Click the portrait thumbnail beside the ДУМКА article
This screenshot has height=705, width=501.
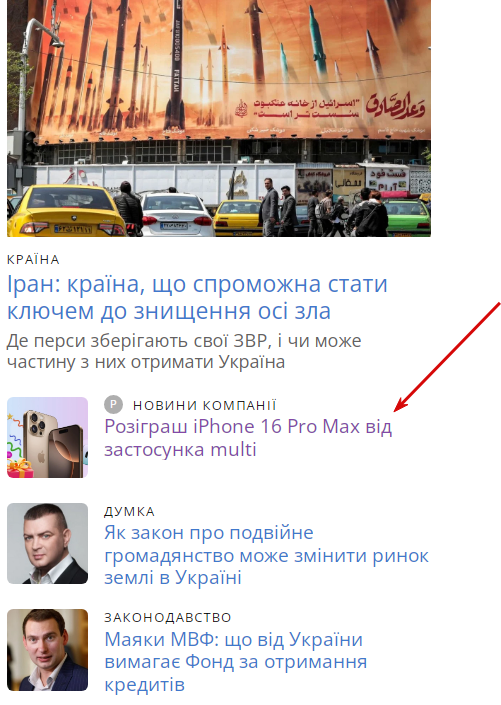click(x=47, y=543)
